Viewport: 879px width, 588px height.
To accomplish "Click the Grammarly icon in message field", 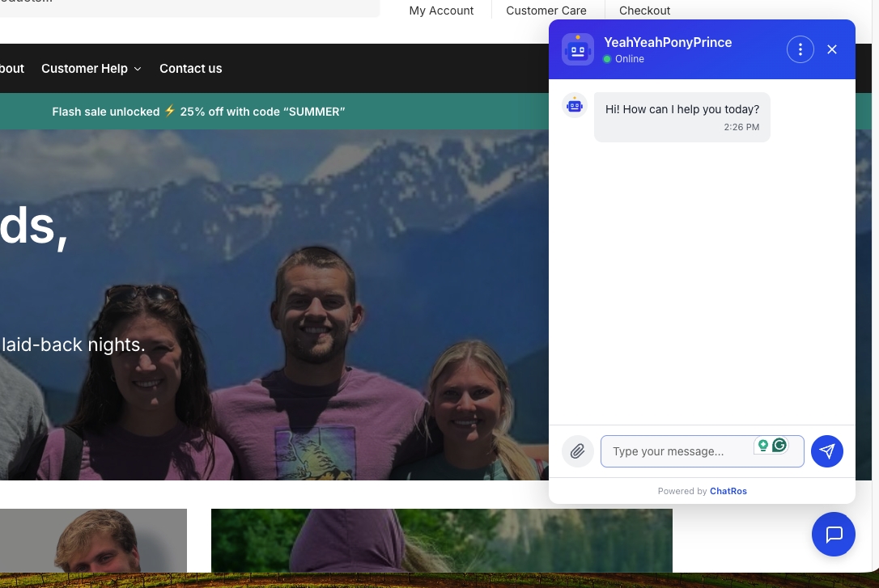I will tap(779, 445).
